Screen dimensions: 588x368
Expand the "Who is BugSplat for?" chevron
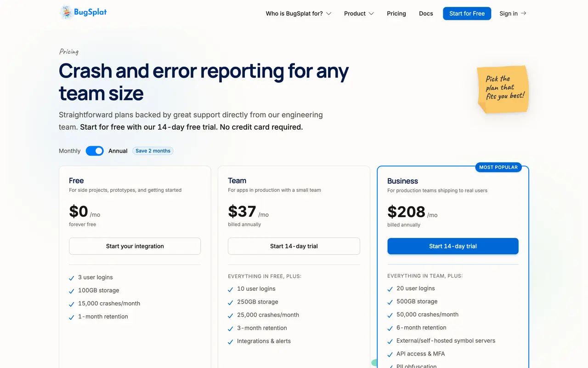tap(328, 14)
